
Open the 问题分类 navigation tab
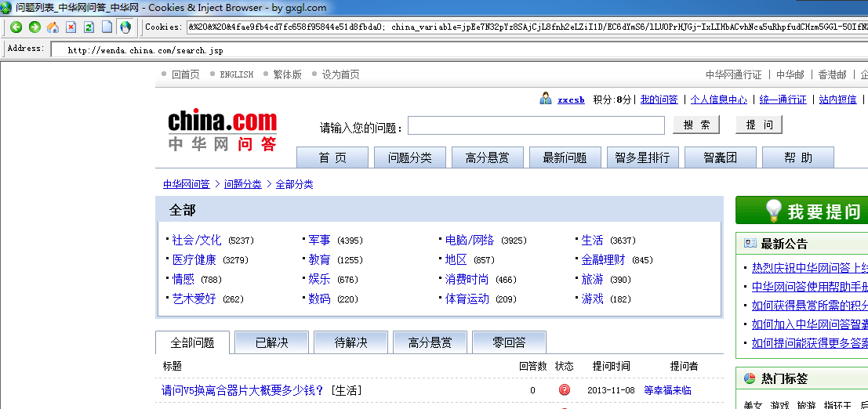coord(409,157)
